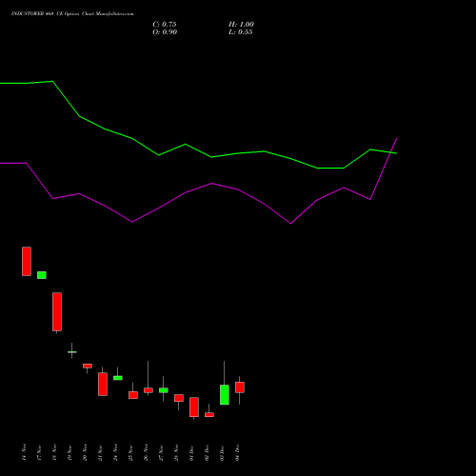This screenshot has height=476, width=476.
Task: Click the red candle above 28 Nov
Action: [179, 398]
